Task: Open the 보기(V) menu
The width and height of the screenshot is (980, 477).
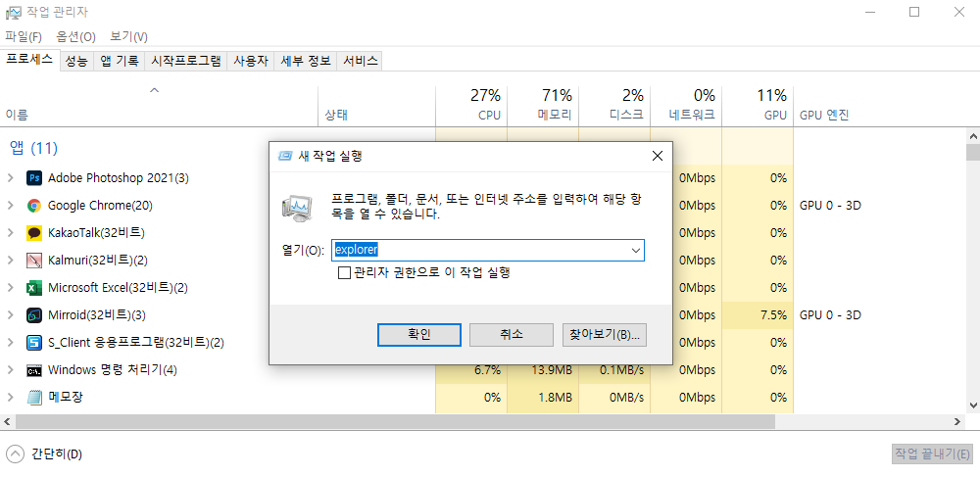Action: pos(128,37)
